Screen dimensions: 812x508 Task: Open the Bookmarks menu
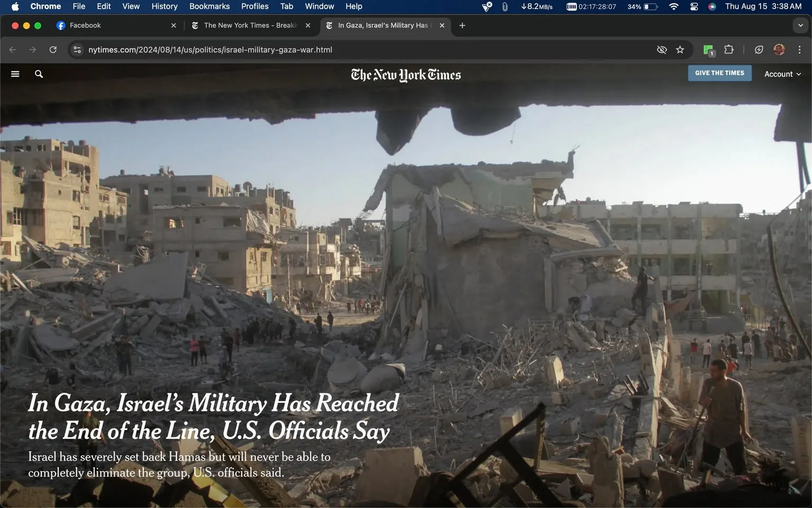(209, 6)
